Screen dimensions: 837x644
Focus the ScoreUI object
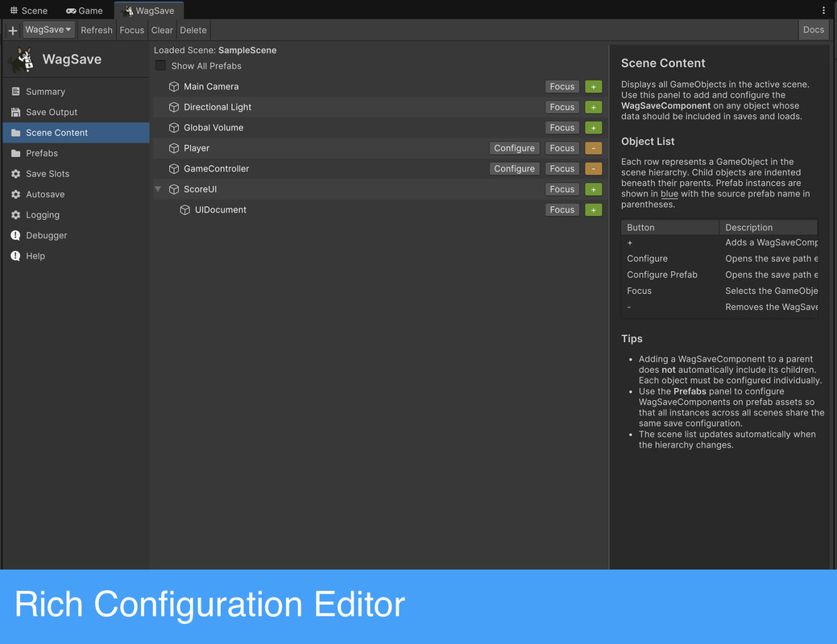(x=562, y=189)
